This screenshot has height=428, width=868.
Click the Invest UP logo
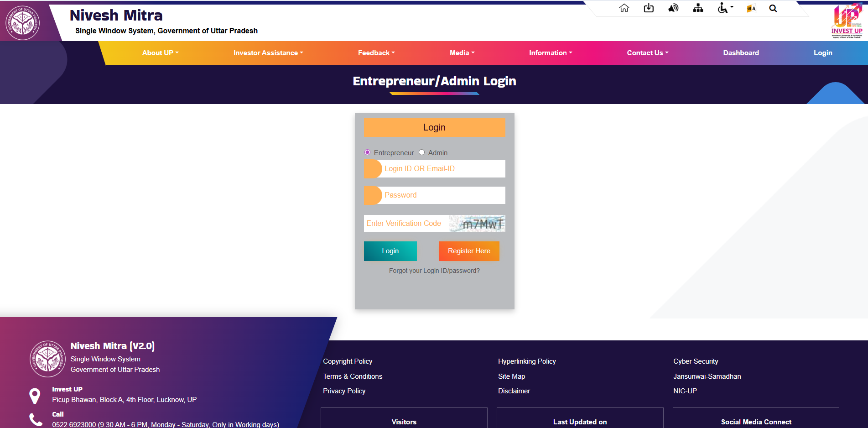tap(847, 21)
